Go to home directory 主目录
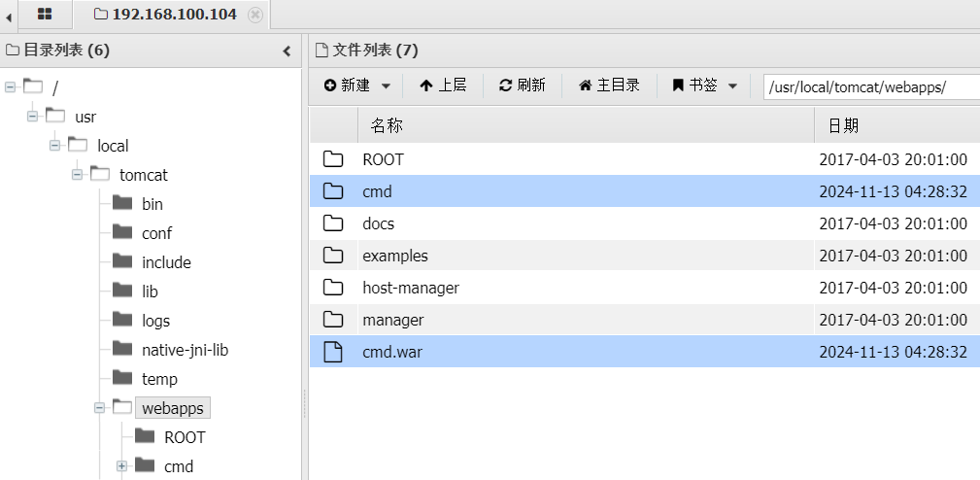The image size is (980, 480). (609, 86)
